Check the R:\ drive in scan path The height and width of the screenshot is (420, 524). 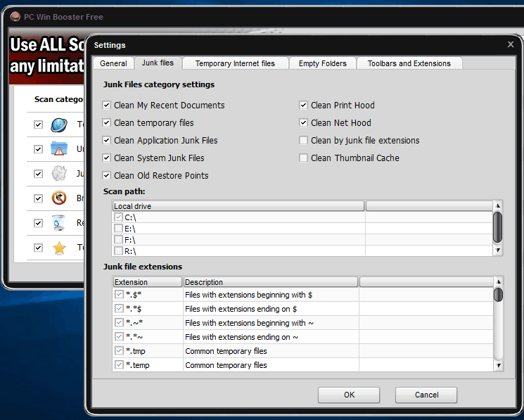coord(118,250)
